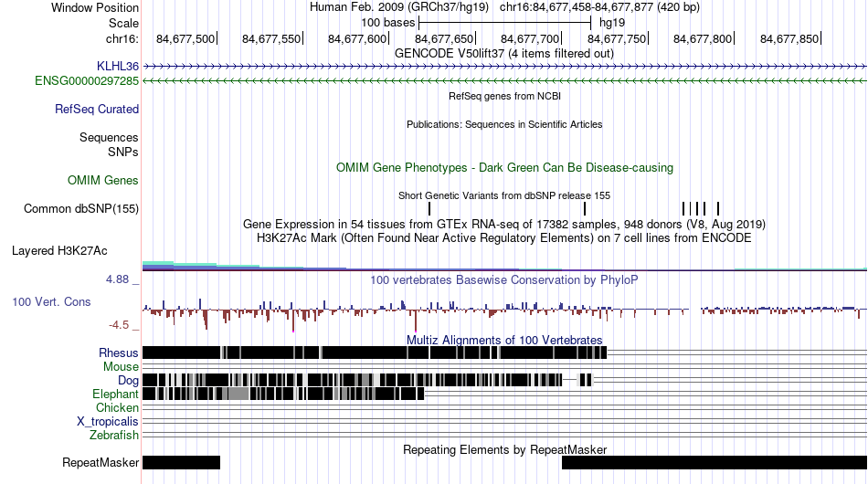The width and height of the screenshot is (868, 484).
Task: Click OMIM Gene Phenotypes track title
Action: click(x=504, y=168)
